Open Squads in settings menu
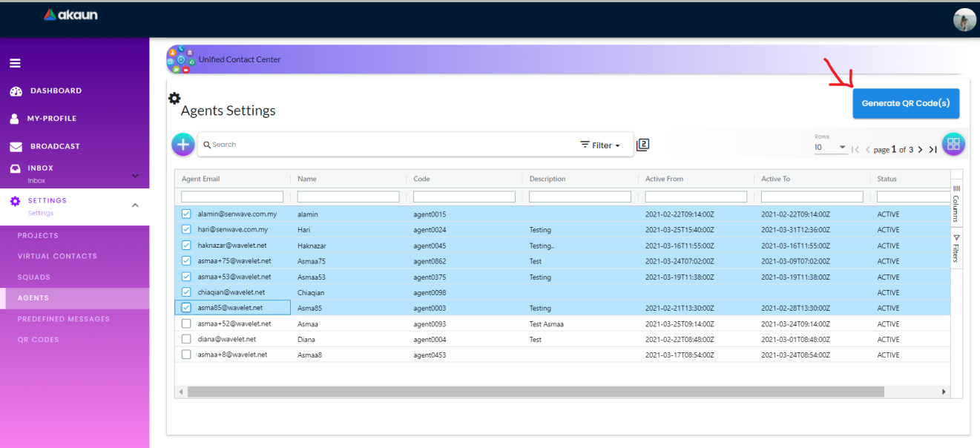980x448 pixels. click(34, 277)
